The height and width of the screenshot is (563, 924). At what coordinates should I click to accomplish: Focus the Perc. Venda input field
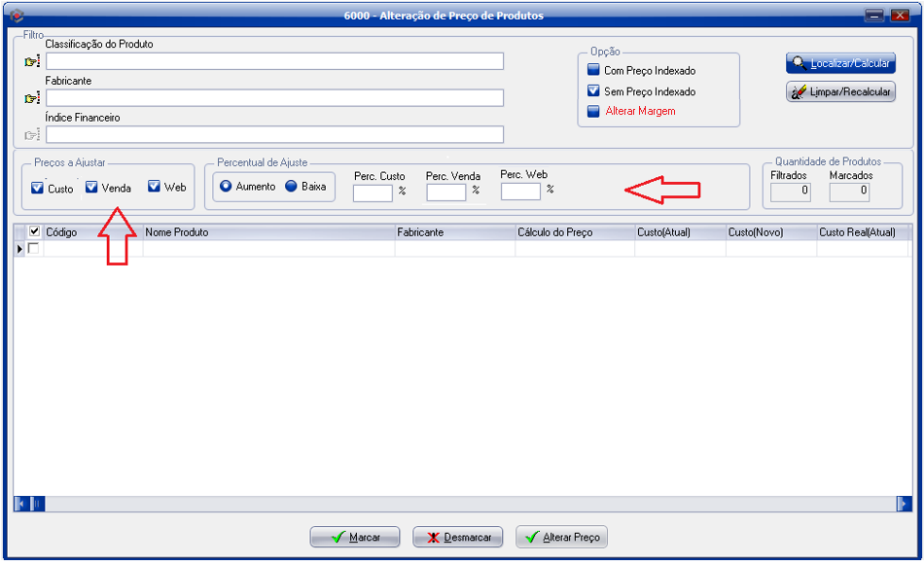(445, 193)
